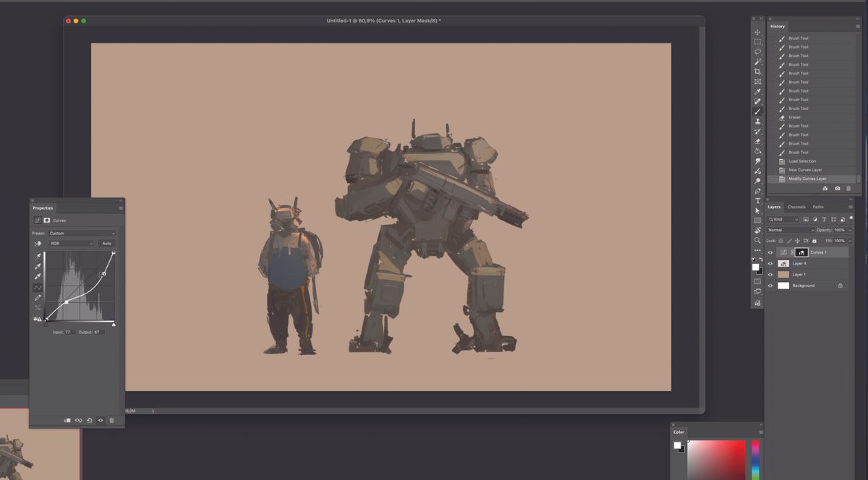The image size is (868, 480).
Task: Click the Curves Input value field
Action: pyautogui.click(x=69, y=332)
